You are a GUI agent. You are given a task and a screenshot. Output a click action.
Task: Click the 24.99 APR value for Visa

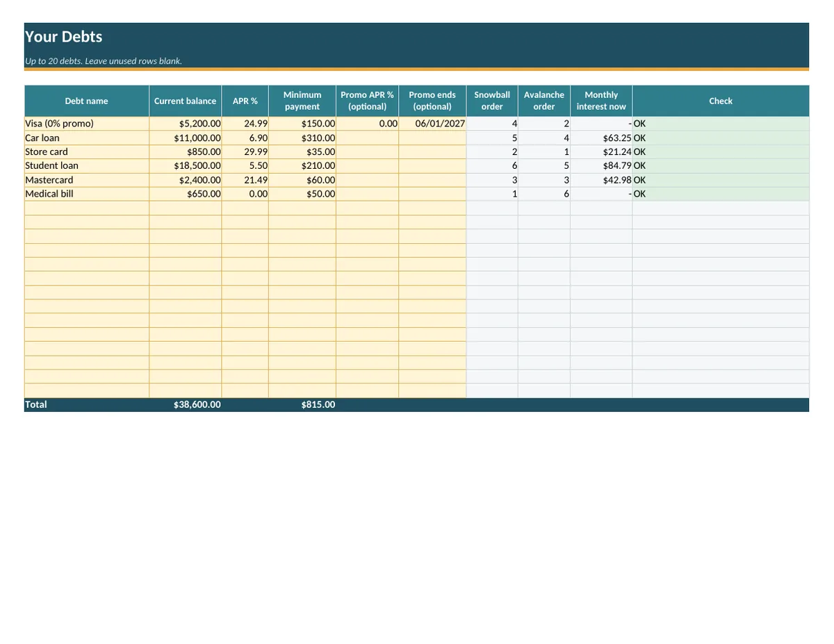[245, 124]
